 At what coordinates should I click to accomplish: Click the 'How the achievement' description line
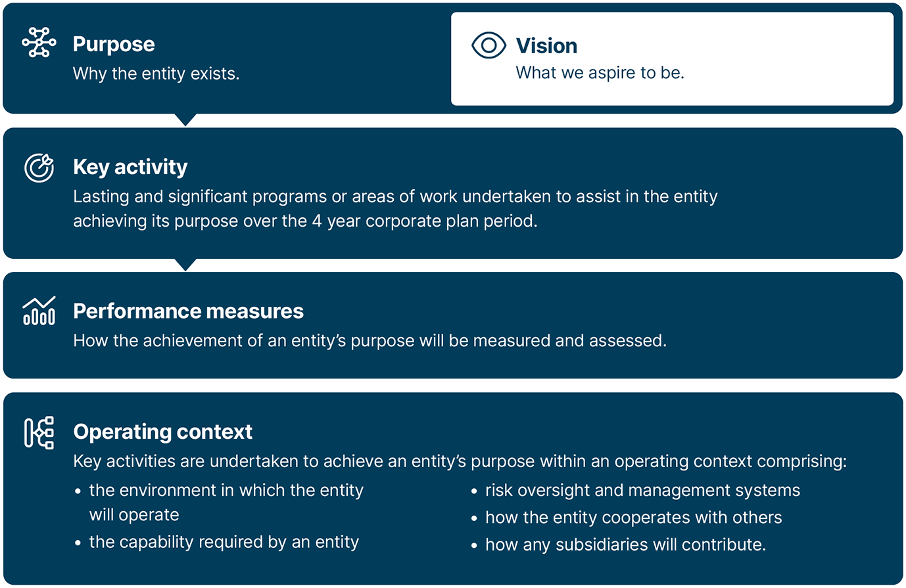tap(370, 340)
